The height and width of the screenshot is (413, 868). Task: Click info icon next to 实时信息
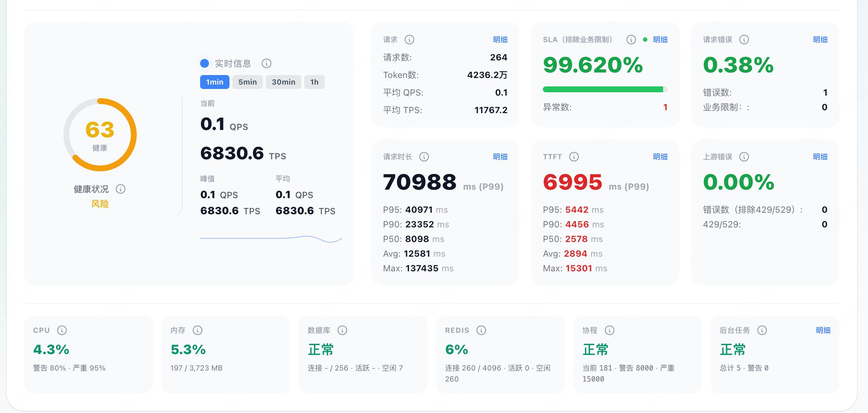pyautogui.click(x=266, y=63)
